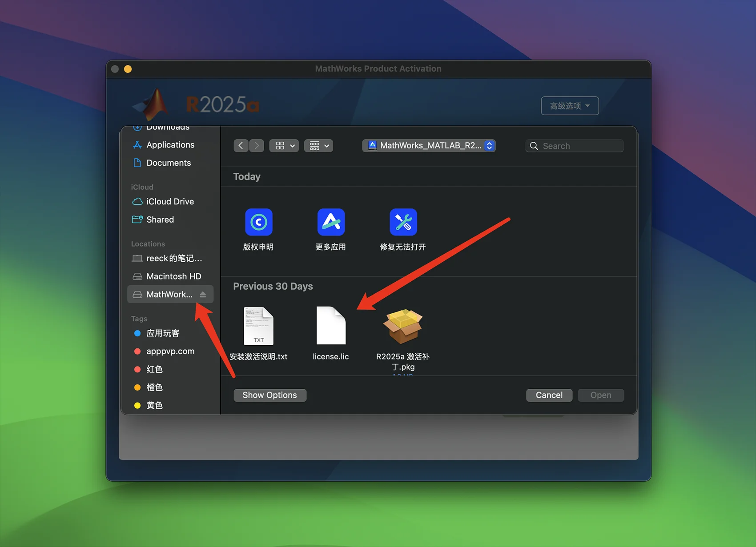The image size is (756, 547).
Task: Open Documents in the sidebar
Action: [170, 163]
